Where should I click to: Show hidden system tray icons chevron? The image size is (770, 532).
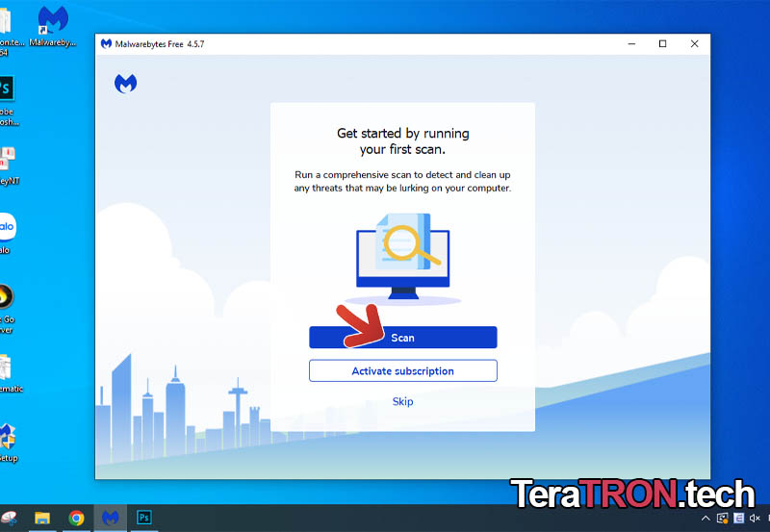coord(706,519)
